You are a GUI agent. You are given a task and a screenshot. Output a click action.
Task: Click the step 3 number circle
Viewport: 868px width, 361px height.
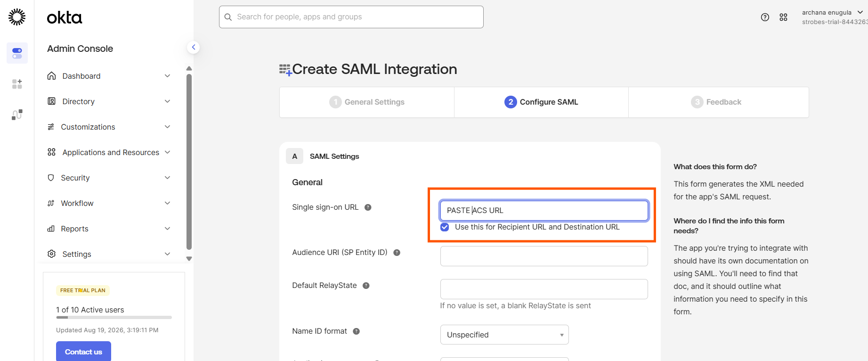[697, 102]
